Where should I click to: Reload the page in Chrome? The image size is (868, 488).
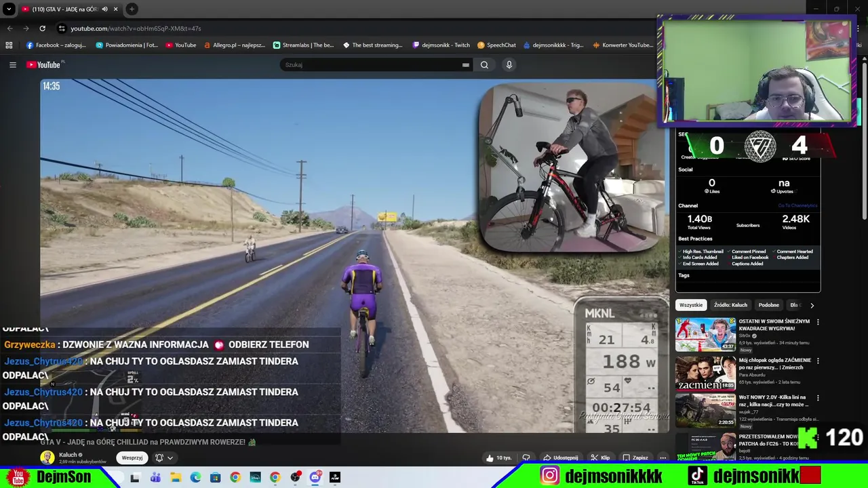[42, 28]
